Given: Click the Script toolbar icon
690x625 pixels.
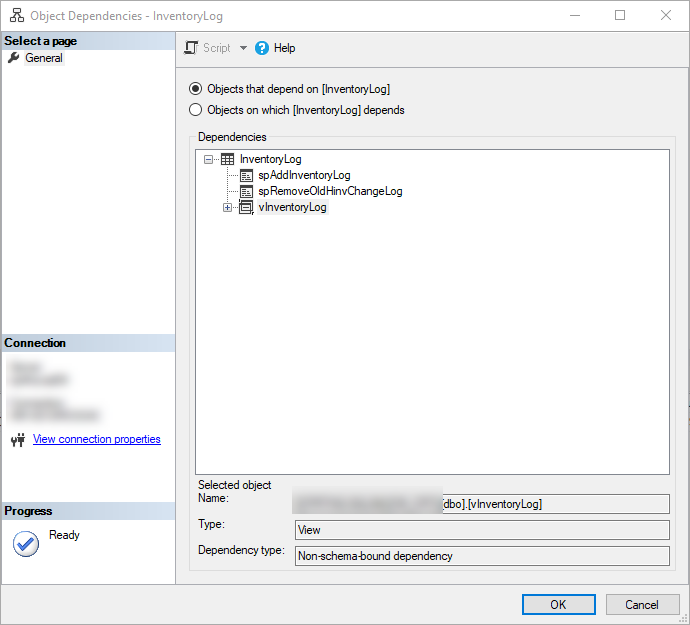Looking at the screenshot, I should click(x=191, y=48).
